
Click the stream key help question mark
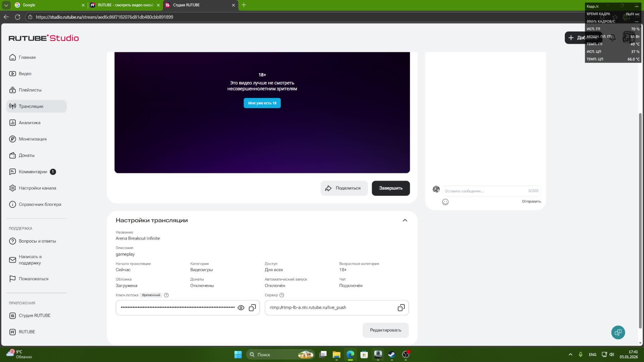166,295
